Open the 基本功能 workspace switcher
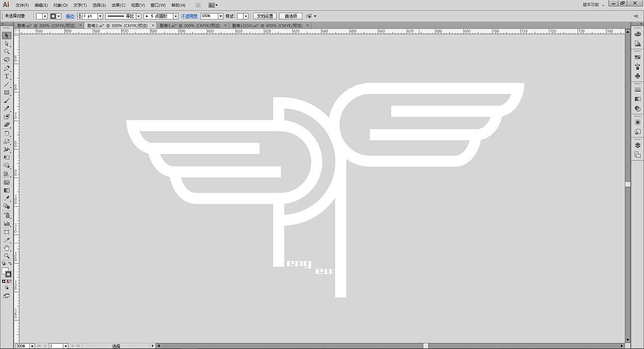The image size is (644, 349). pos(593,5)
